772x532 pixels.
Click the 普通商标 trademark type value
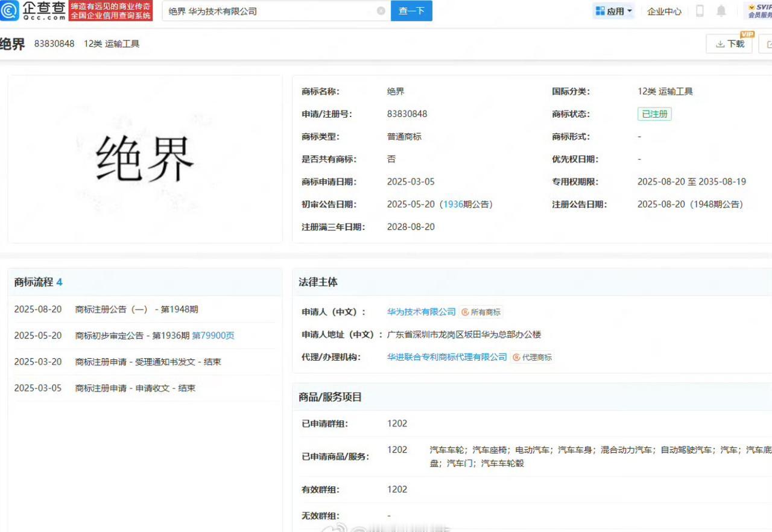404,137
